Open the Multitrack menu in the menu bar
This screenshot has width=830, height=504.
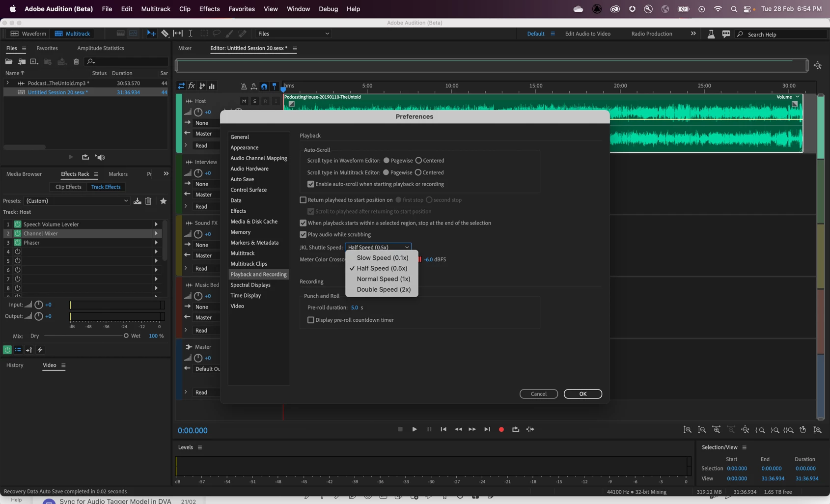156,9
